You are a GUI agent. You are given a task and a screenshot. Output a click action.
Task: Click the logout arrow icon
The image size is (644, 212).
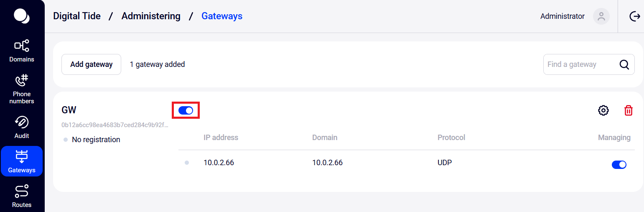click(635, 16)
